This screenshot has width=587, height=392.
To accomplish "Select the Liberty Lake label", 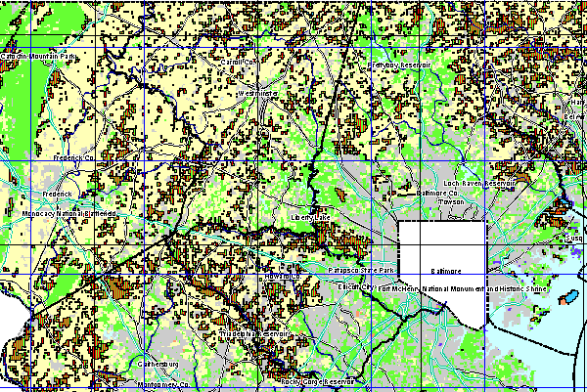I will (x=311, y=218).
